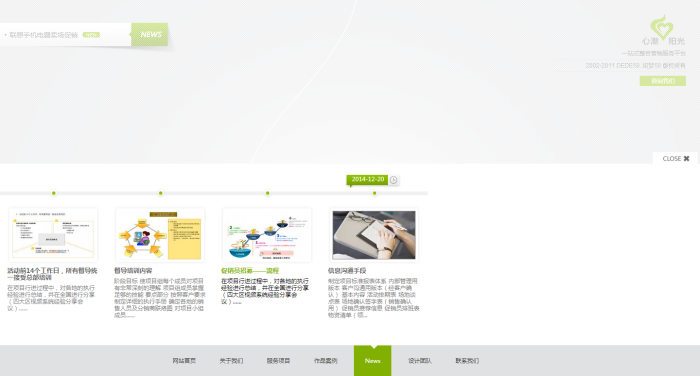Click excerpt text under '督导培训内容' article

[160, 298]
